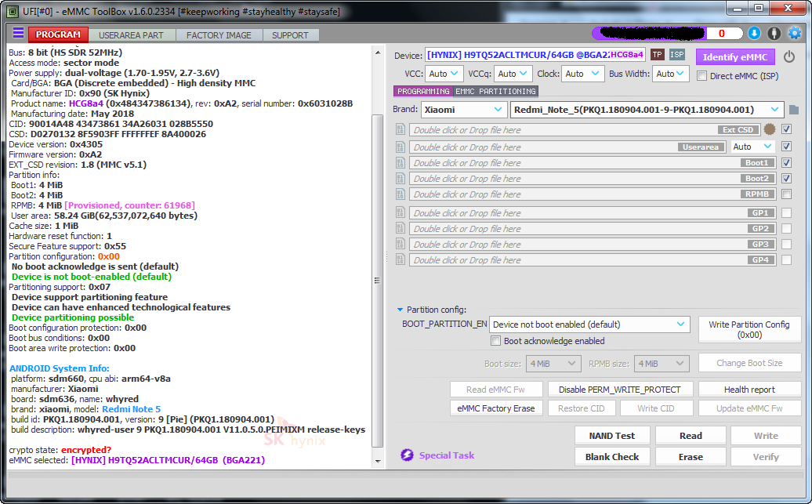Enable the GP1 checkbox

786,212
